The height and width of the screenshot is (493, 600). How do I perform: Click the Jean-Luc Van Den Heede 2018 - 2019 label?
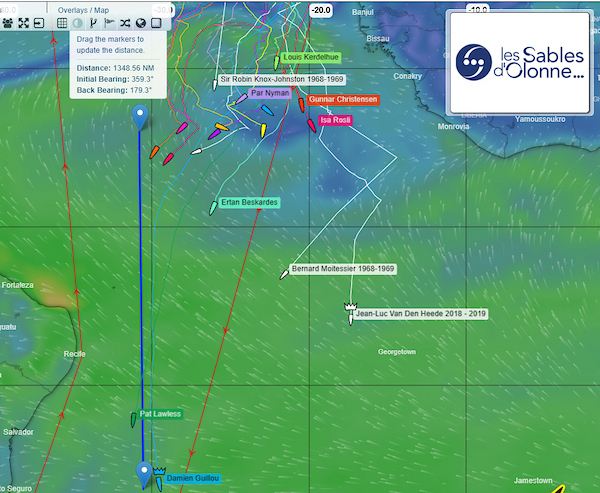[x=421, y=314]
